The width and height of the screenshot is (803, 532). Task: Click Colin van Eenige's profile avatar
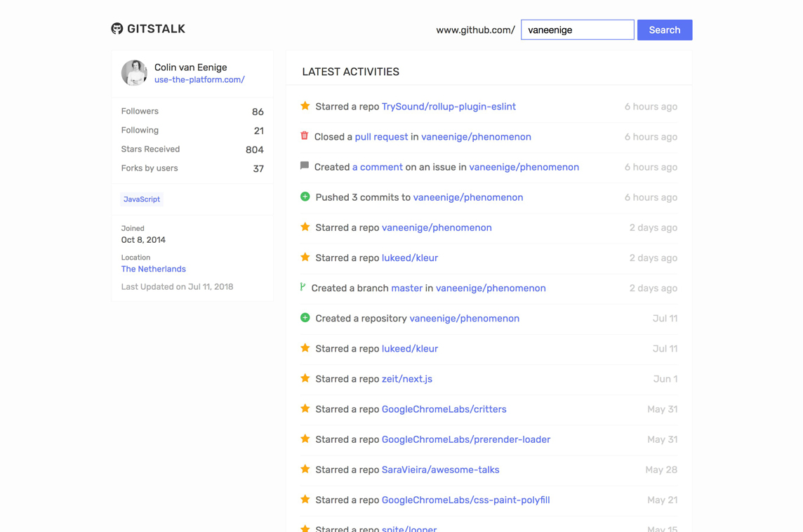tap(134, 73)
